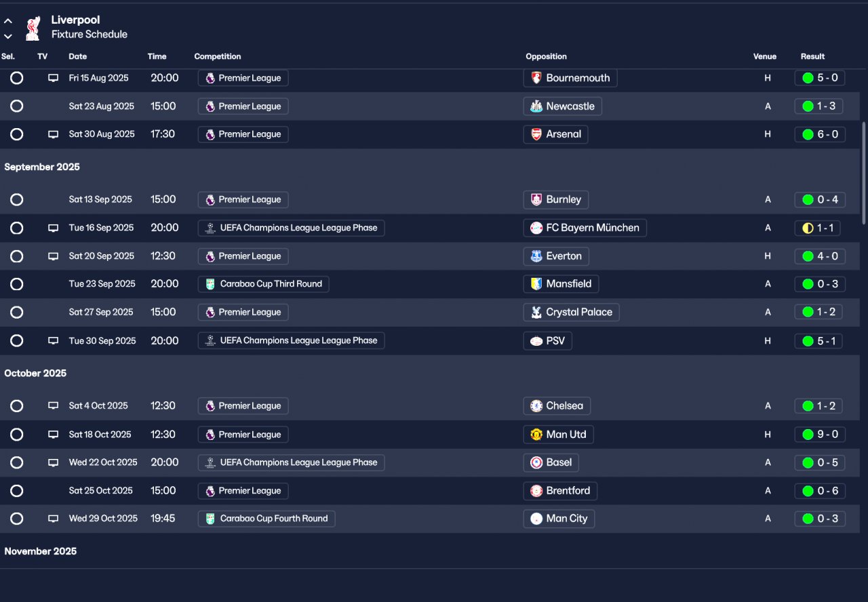The height and width of the screenshot is (602, 868).
Task: Click the Champions League icon on the PSV row
Action: 210,341
